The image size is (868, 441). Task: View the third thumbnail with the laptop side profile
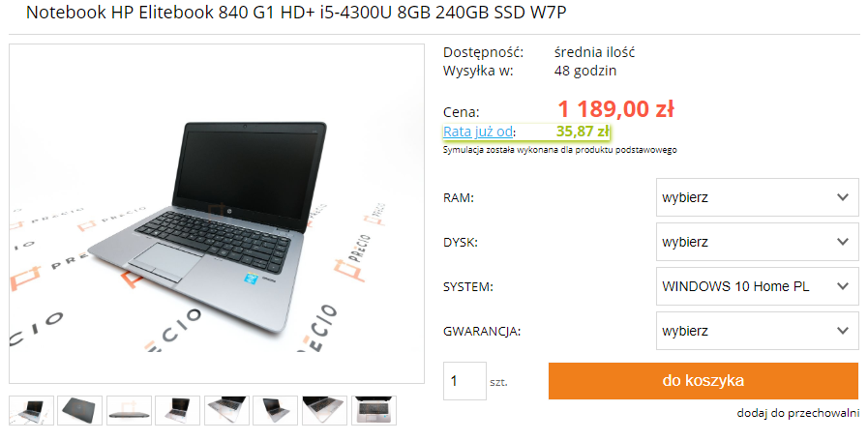(x=129, y=411)
